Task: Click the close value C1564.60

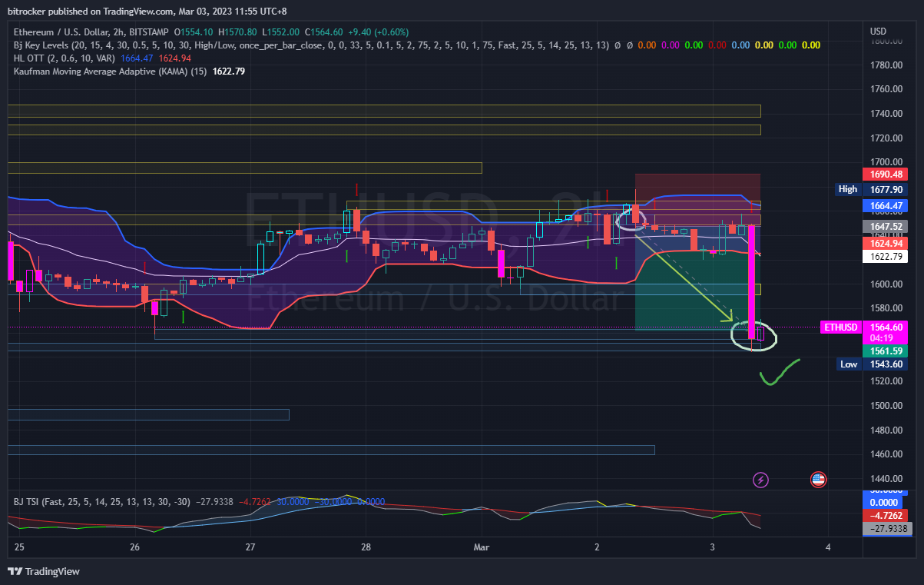Action: [x=324, y=32]
